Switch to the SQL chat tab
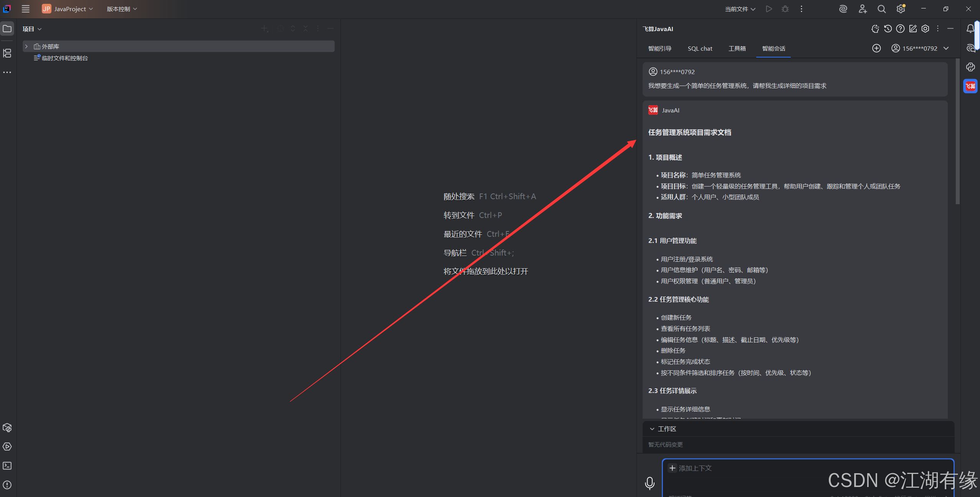The width and height of the screenshot is (980, 497). [700, 48]
